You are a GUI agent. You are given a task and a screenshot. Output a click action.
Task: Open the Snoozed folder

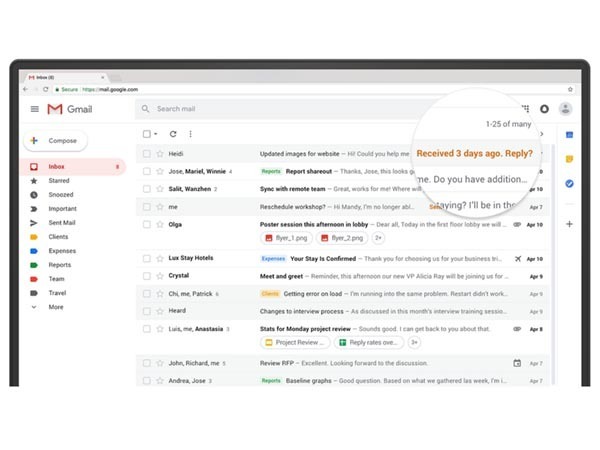point(60,195)
